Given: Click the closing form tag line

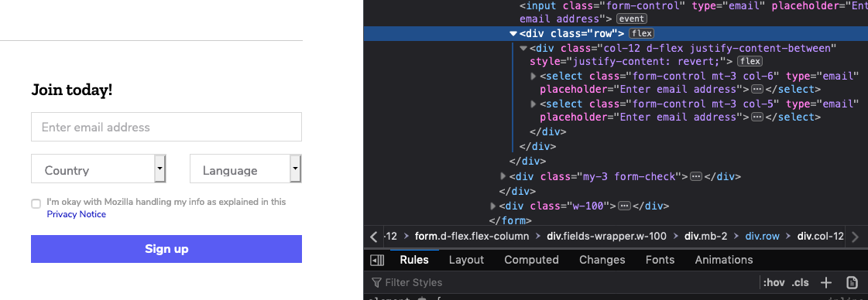Looking at the screenshot, I should click(510, 220).
